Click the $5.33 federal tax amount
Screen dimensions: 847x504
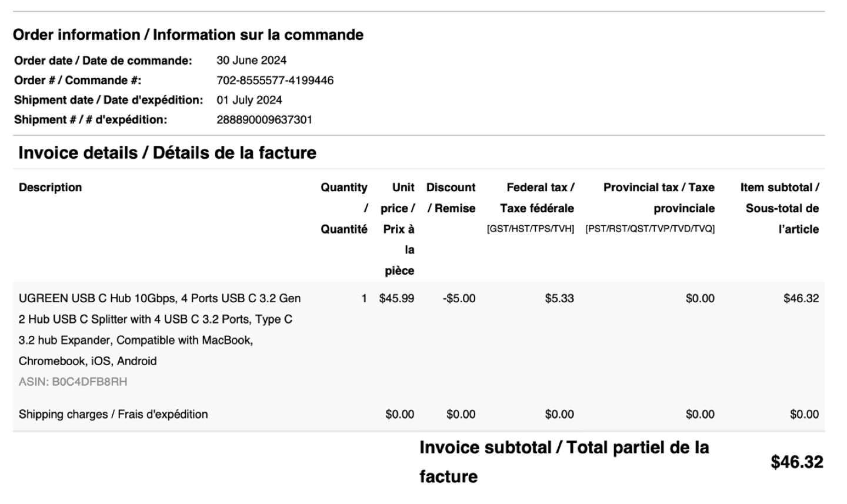point(559,298)
